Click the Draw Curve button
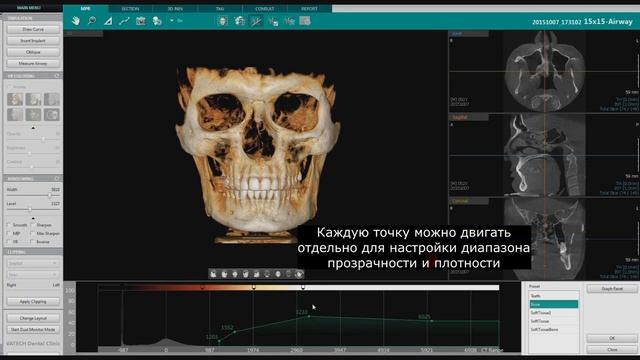This screenshot has width=640, height=360. click(x=33, y=29)
